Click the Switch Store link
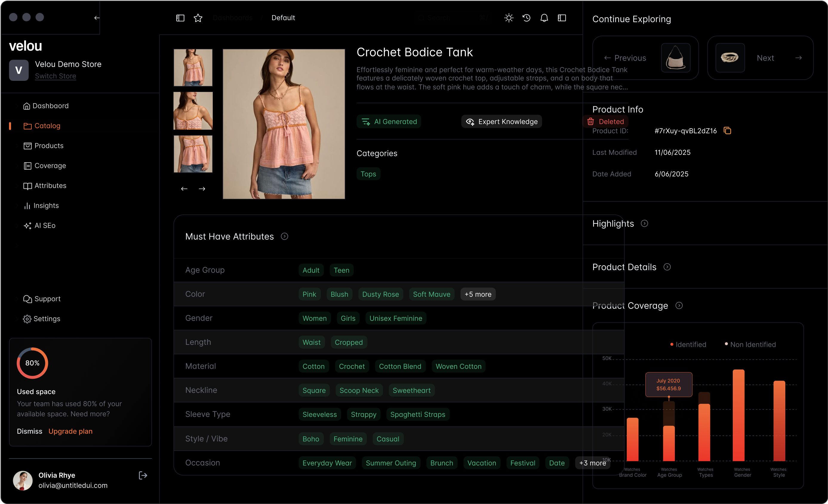 click(x=56, y=76)
